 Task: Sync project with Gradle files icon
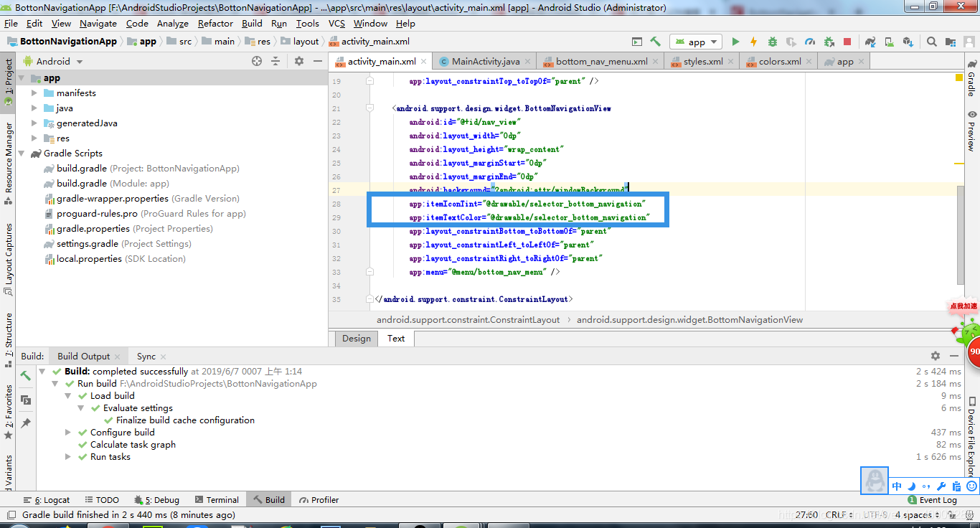click(x=871, y=42)
